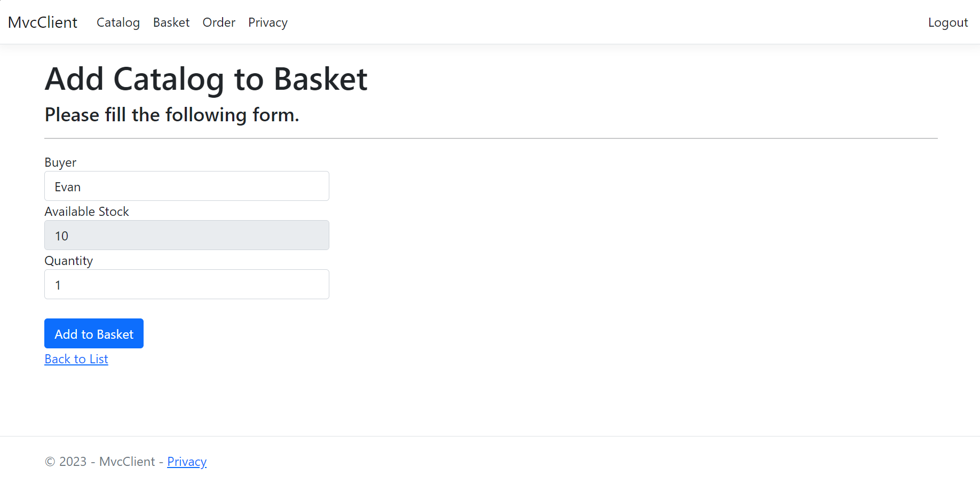The image size is (980, 483).
Task: Focus the Quantity input field
Action: (187, 284)
